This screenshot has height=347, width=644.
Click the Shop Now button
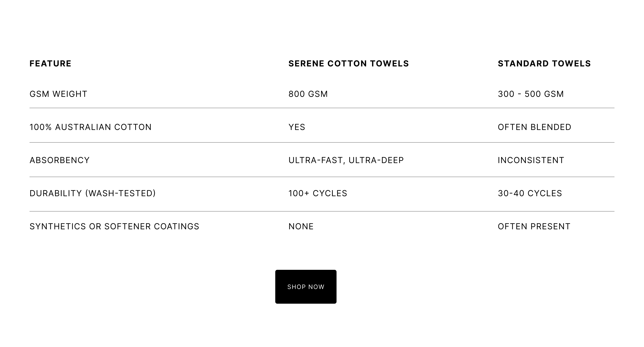306,287
